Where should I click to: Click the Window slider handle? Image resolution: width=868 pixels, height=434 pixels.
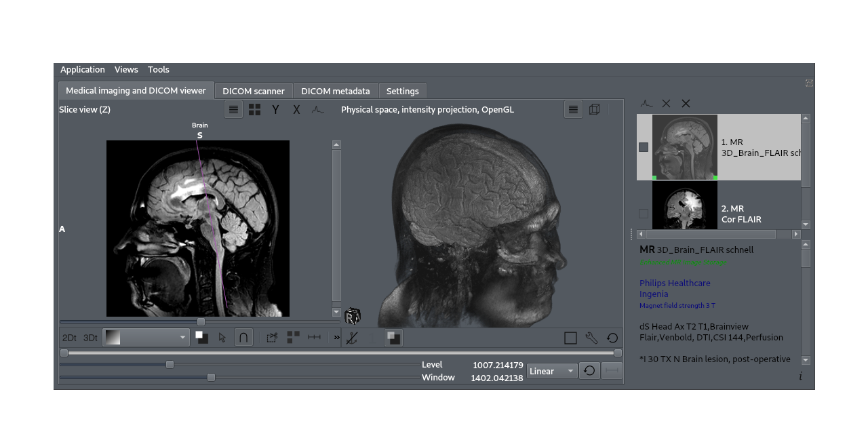[211, 377]
